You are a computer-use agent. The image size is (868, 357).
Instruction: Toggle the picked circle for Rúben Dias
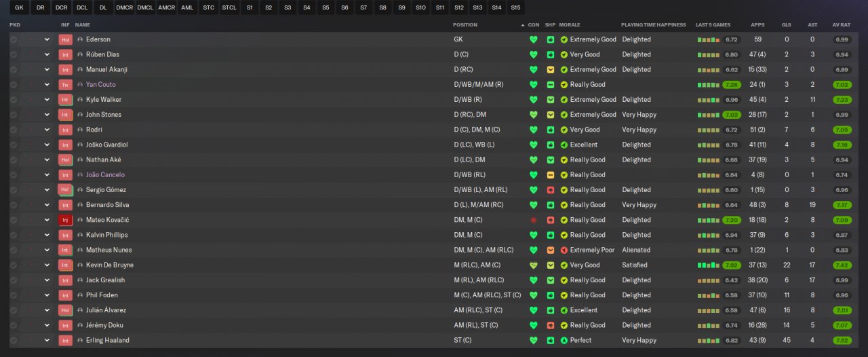14,54
